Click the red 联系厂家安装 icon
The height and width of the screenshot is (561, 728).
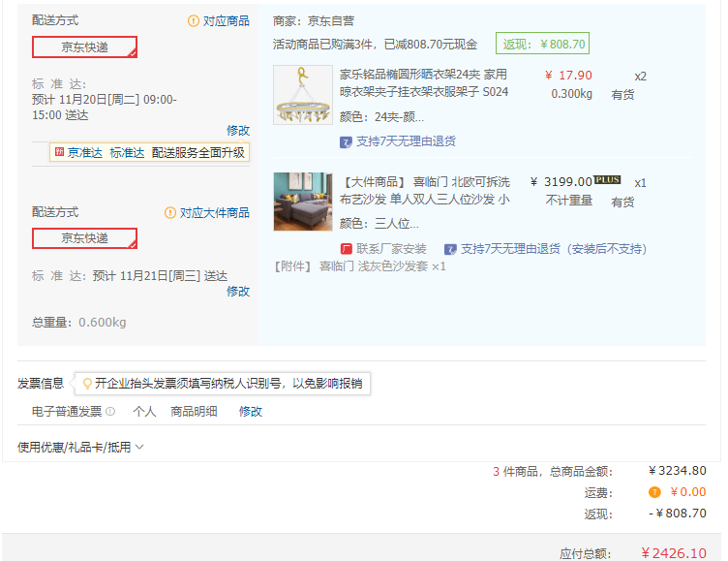click(347, 249)
